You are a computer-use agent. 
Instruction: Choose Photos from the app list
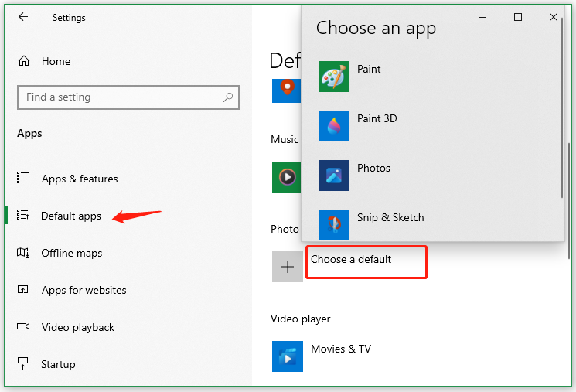(x=373, y=168)
